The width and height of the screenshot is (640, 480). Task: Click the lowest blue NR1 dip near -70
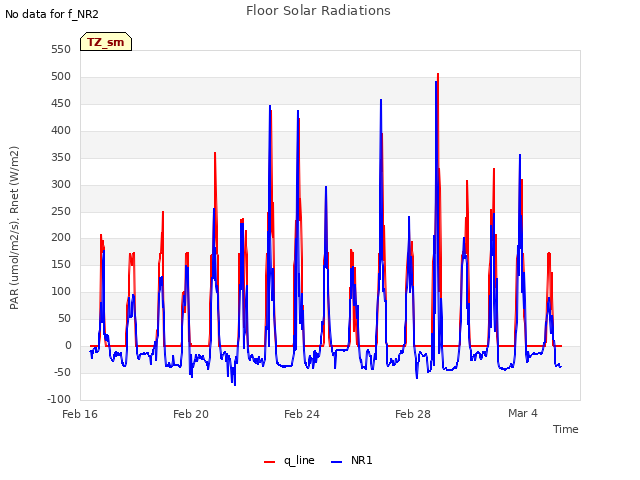coord(235,384)
